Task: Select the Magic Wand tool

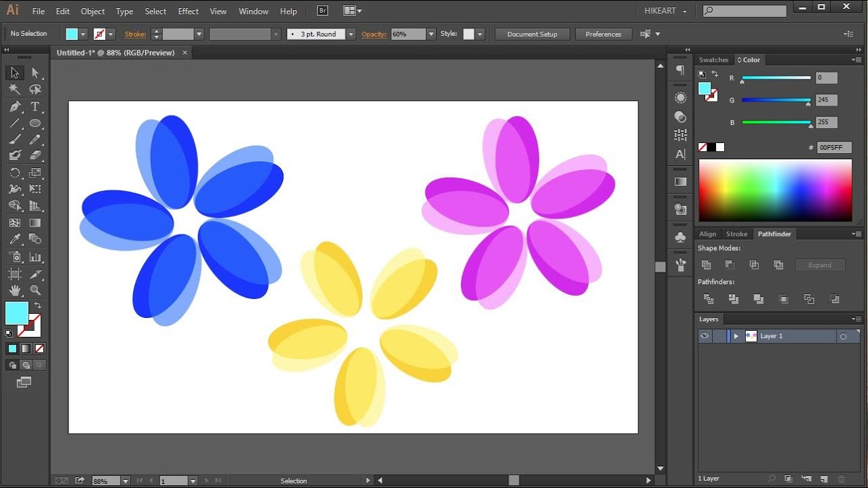Action: click(x=15, y=89)
